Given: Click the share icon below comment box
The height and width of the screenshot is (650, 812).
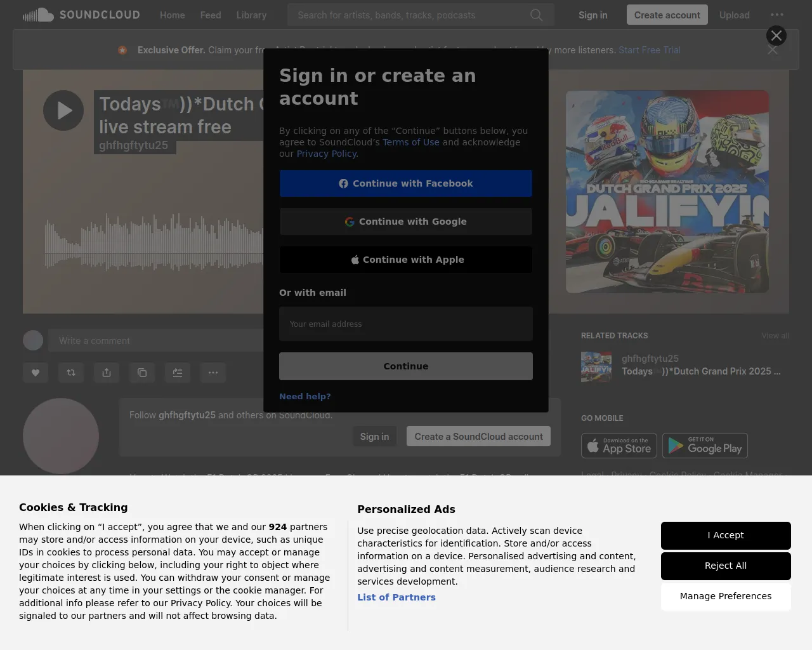Looking at the screenshot, I should [x=107, y=373].
